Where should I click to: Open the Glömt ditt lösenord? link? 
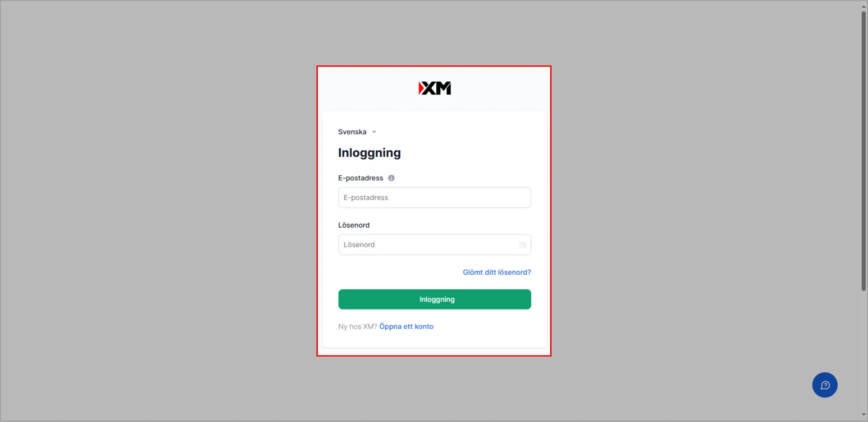[x=497, y=272]
